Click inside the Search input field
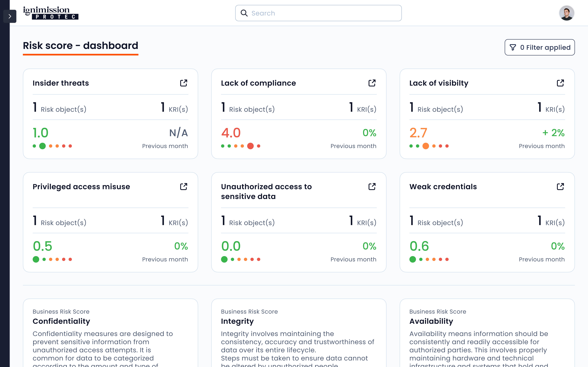 pos(323,13)
